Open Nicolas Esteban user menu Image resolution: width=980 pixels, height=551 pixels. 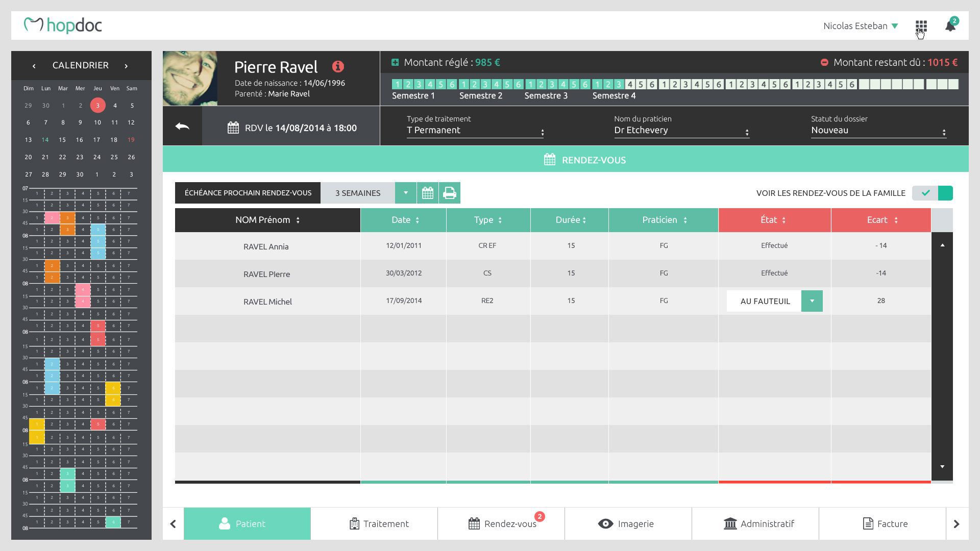click(x=861, y=26)
